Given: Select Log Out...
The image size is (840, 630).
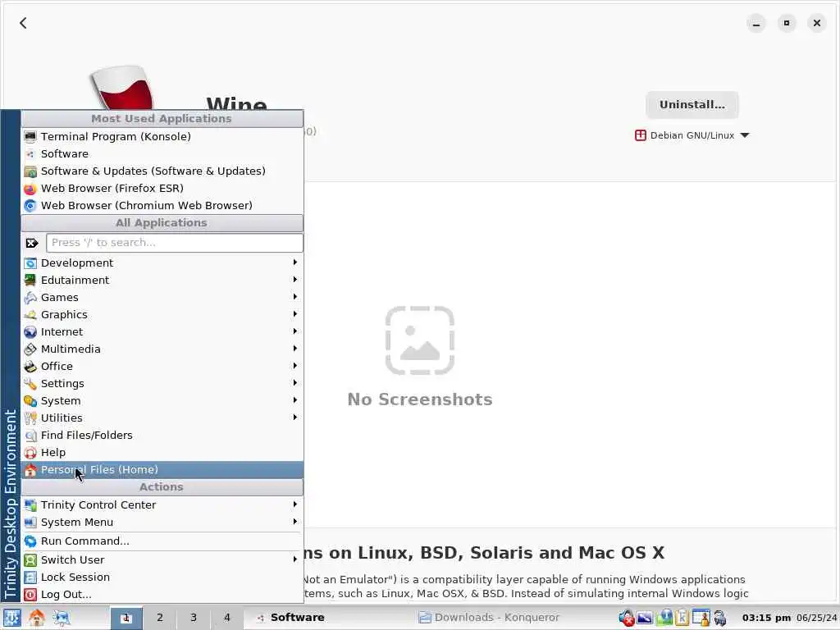Looking at the screenshot, I should 162,594.
